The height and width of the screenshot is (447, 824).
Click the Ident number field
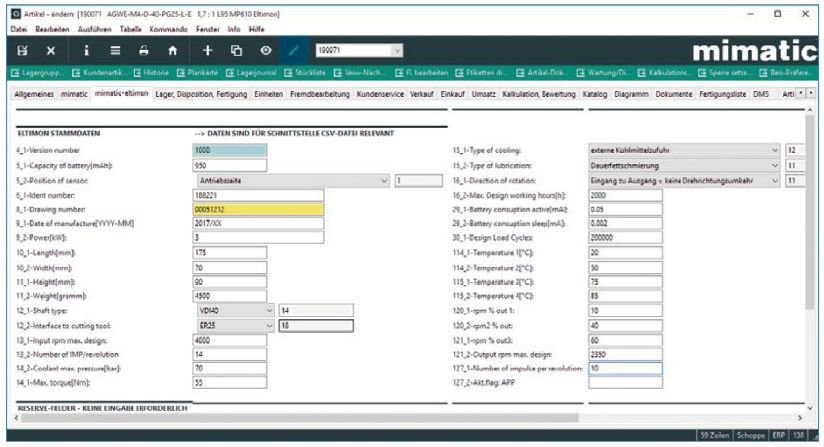coord(258,195)
